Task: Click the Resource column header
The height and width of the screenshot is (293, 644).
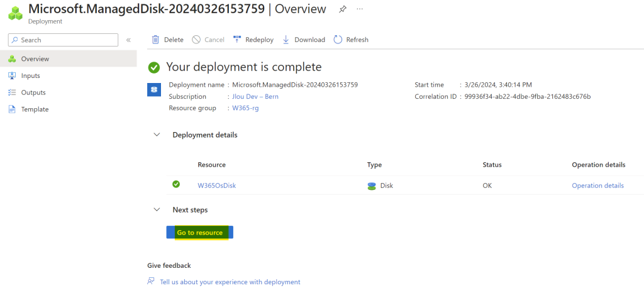Action: pyautogui.click(x=211, y=165)
